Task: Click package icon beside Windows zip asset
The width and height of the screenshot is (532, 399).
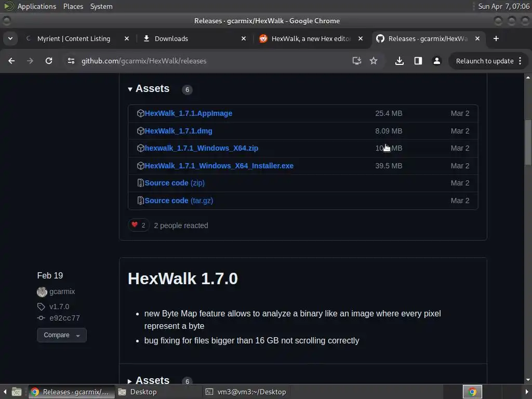Action: click(x=140, y=148)
